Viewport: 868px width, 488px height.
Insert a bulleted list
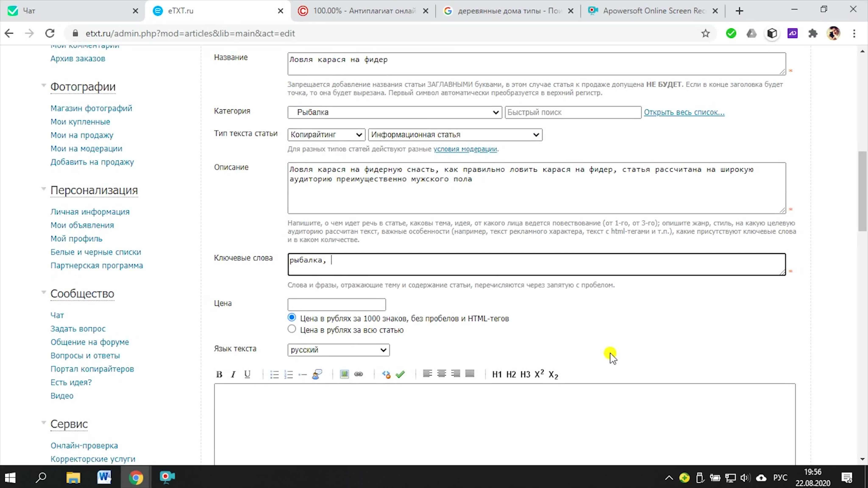pyautogui.click(x=274, y=374)
